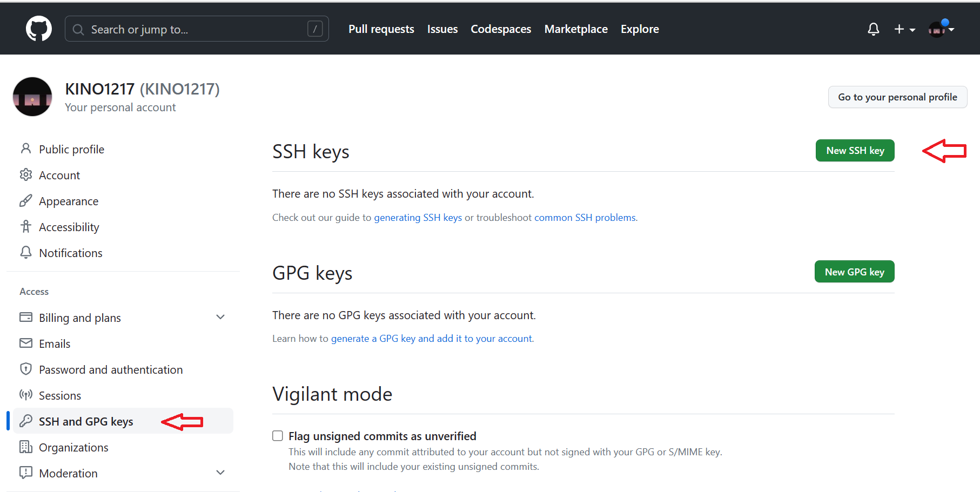Click the Account gear icon
Image resolution: width=980 pixels, height=492 pixels.
[25, 174]
